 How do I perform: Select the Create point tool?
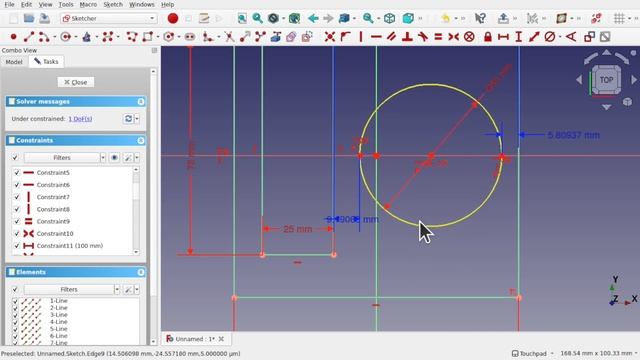pos(13,37)
